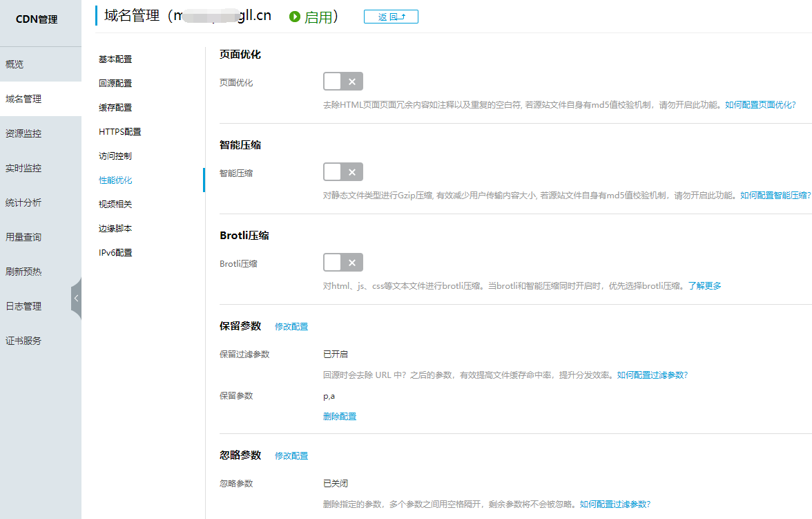The image size is (812, 519).
Task: Click 修改配置 beside 保留参数
Action: pyautogui.click(x=291, y=327)
